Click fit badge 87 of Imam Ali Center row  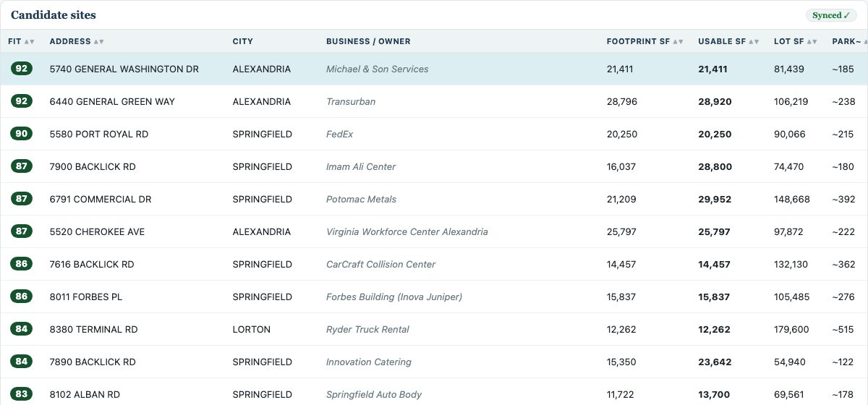22,166
